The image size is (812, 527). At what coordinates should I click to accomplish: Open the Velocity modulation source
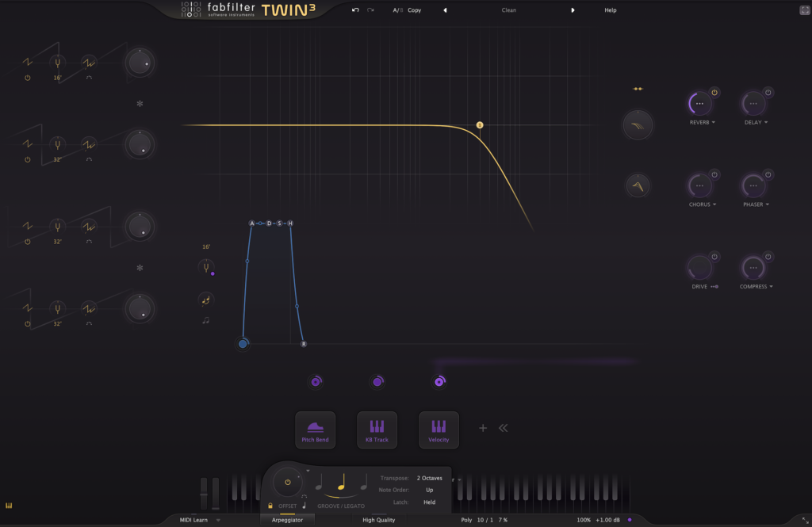pyautogui.click(x=439, y=430)
